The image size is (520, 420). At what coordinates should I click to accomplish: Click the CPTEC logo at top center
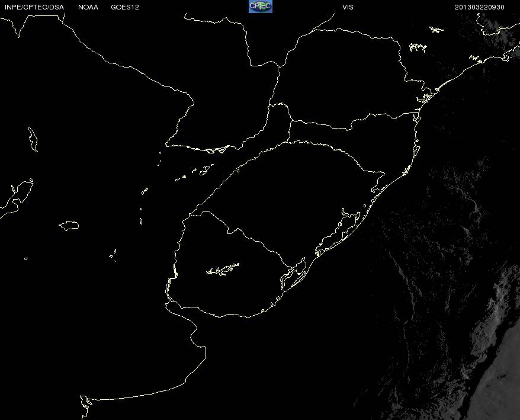coord(261,7)
